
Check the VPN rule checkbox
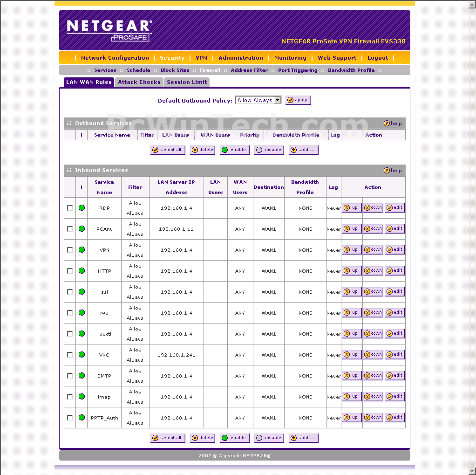click(x=70, y=250)
